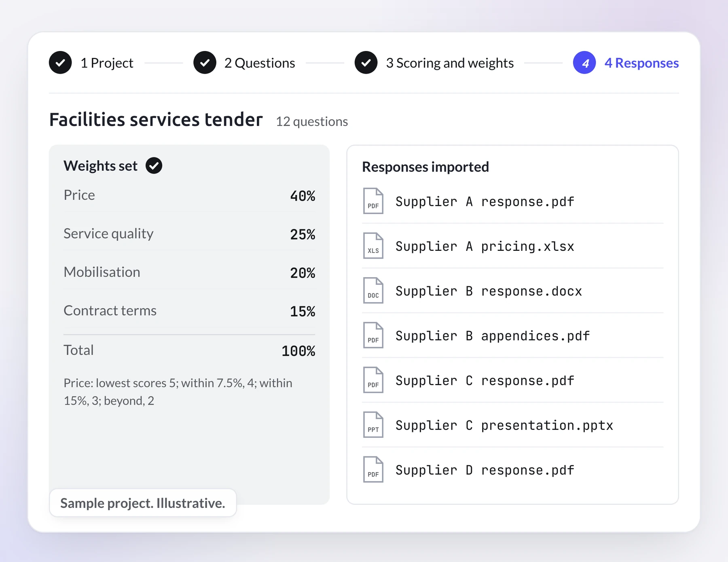Click the checkmark circle beside 2 Questions
The height and width of the screenshot is (562, 728).
click(x=205, y=63)
